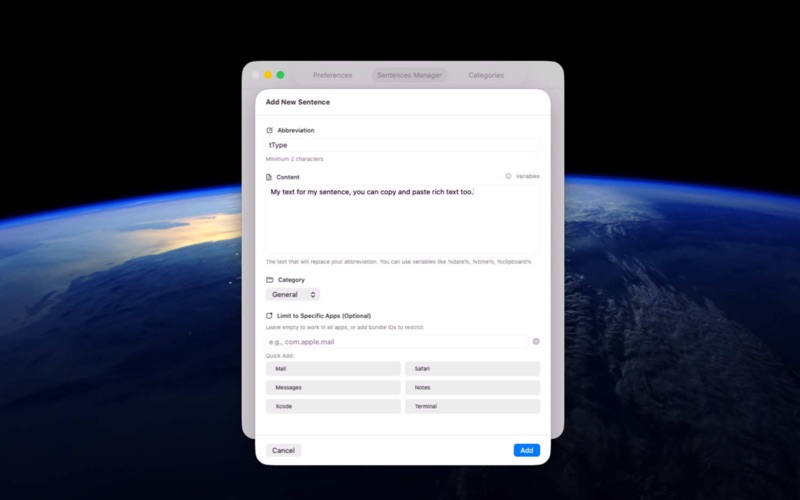Click the bundle ID input field
The height and width of the screenshot is (500, 800).
coord(396,342)
